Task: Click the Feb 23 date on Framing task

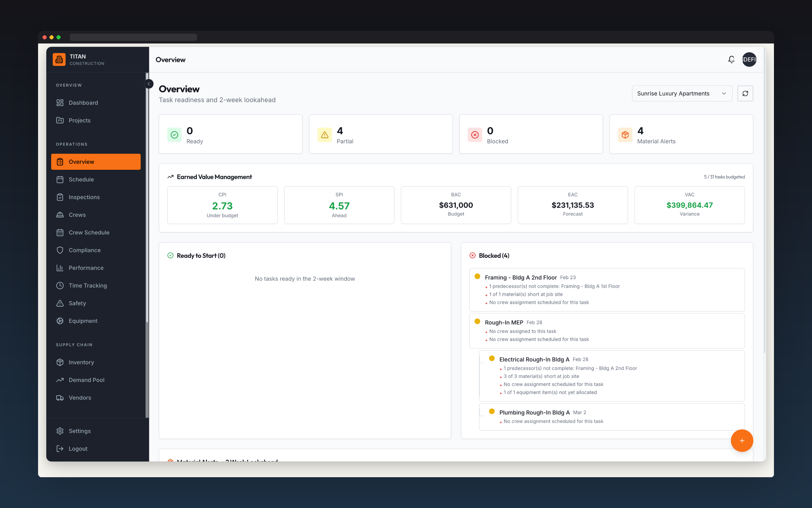Action: [x=568, y=277]
